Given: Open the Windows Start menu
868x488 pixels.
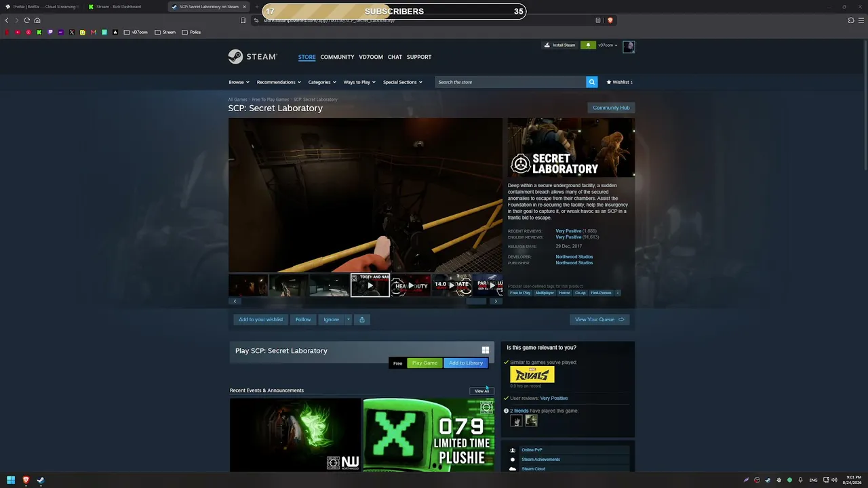Looking at the screenshot, I should pos(11,480).
